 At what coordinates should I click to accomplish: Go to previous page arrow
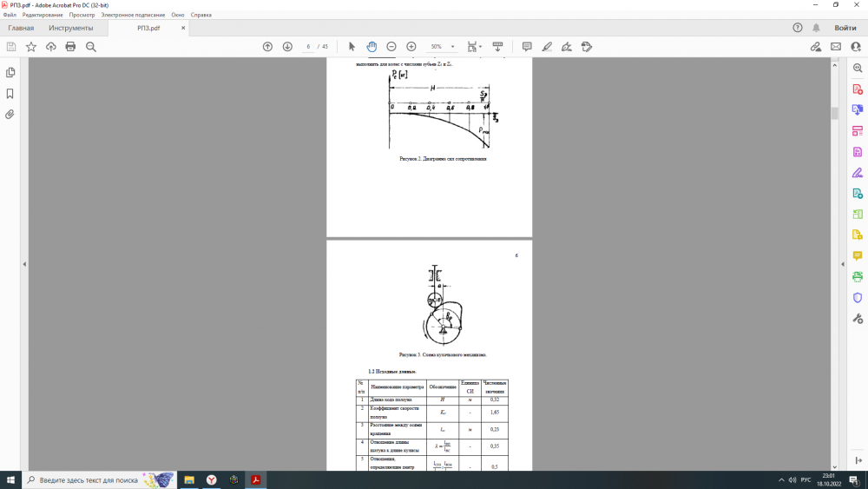(x=267, y=47)
